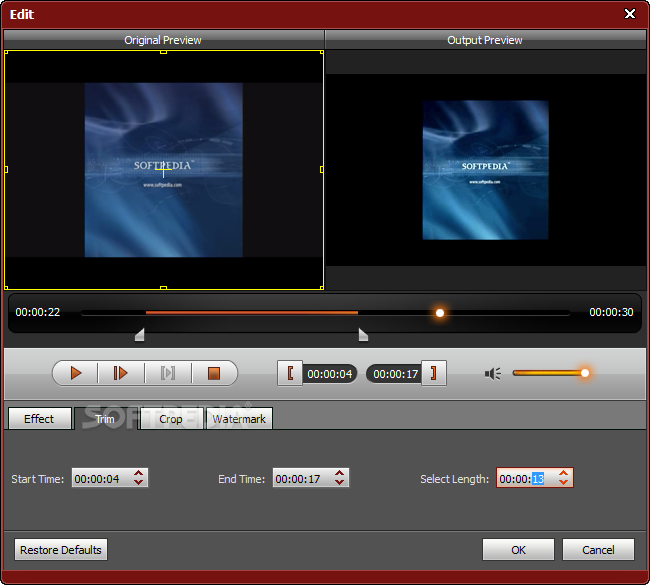Stop playback with the square Stop button
This screenshot has width=650, height=585.
[214, 373]
